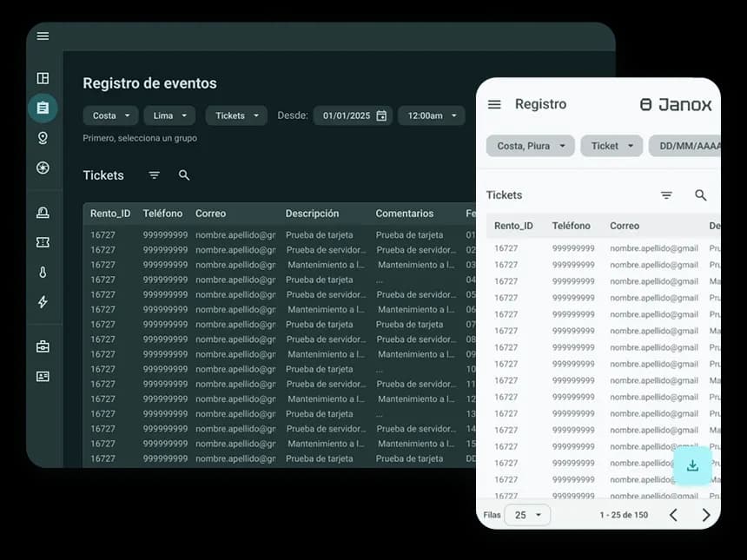
Task: Select the thermometer icon in sidebar
Action: 43,273
